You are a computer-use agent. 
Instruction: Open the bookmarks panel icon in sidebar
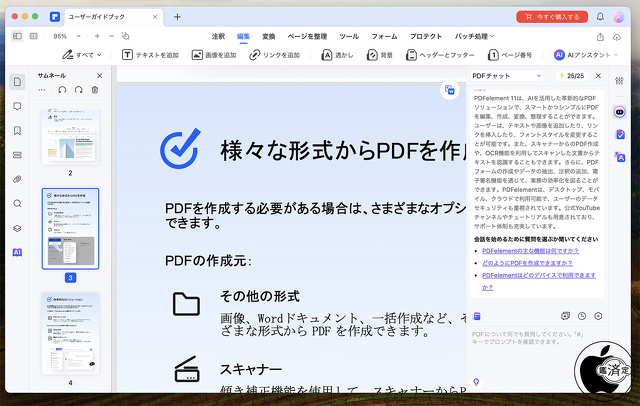17,131
